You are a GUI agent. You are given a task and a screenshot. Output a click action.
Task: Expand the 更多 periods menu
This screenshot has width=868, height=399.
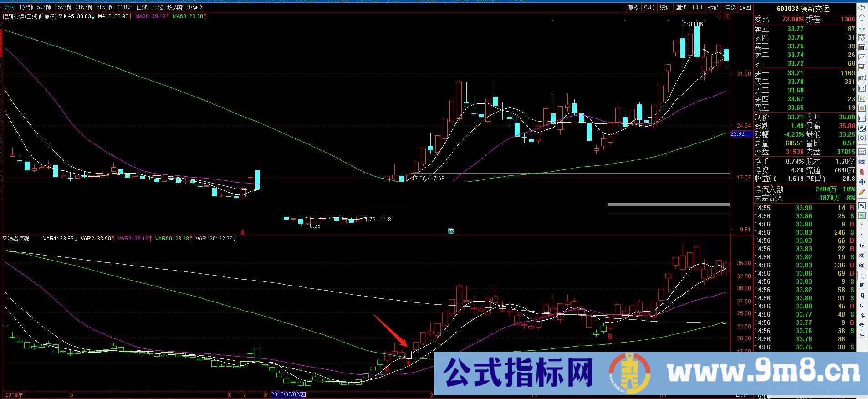194,7
